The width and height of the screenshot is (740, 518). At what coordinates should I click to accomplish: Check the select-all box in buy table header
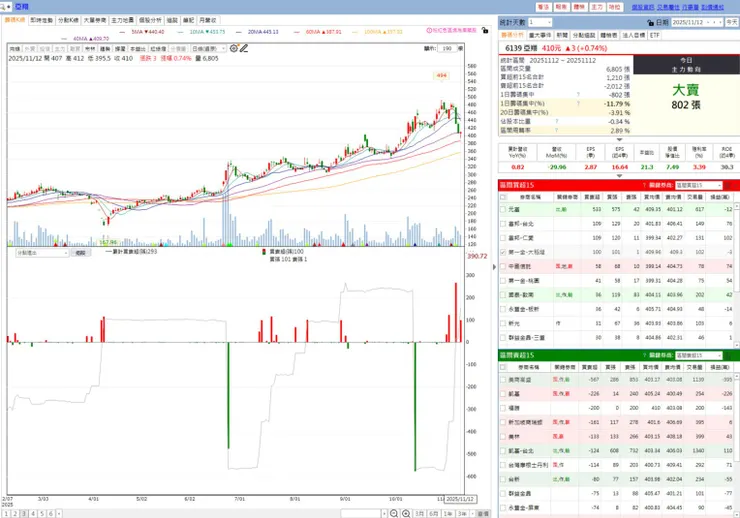[x=503, y=197]
